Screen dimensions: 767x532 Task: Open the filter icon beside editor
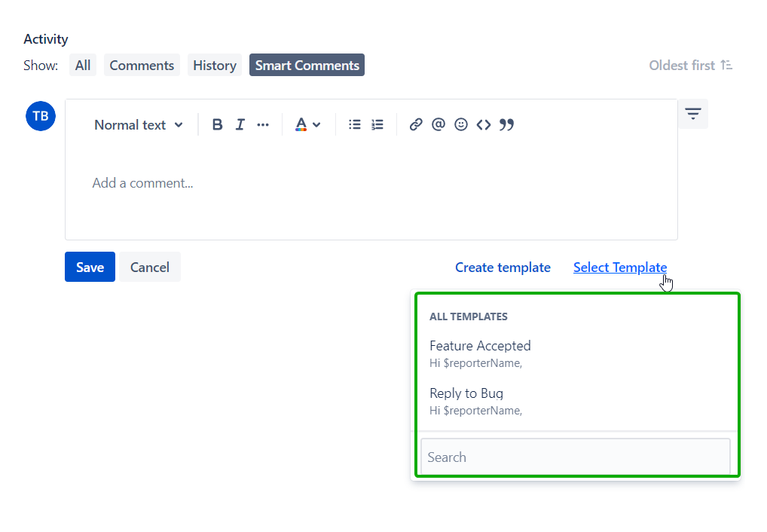[692, 114]
